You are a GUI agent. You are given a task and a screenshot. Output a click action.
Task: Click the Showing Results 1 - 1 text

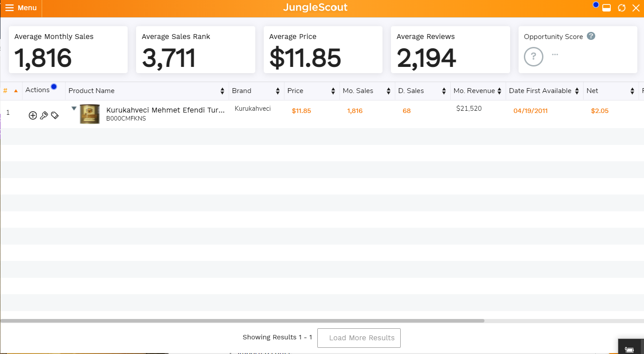click(x=277, y=338)
